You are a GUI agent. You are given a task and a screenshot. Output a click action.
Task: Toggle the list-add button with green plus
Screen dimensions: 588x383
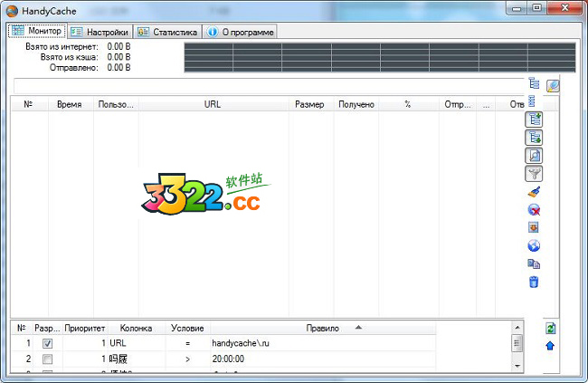[534, 119]
